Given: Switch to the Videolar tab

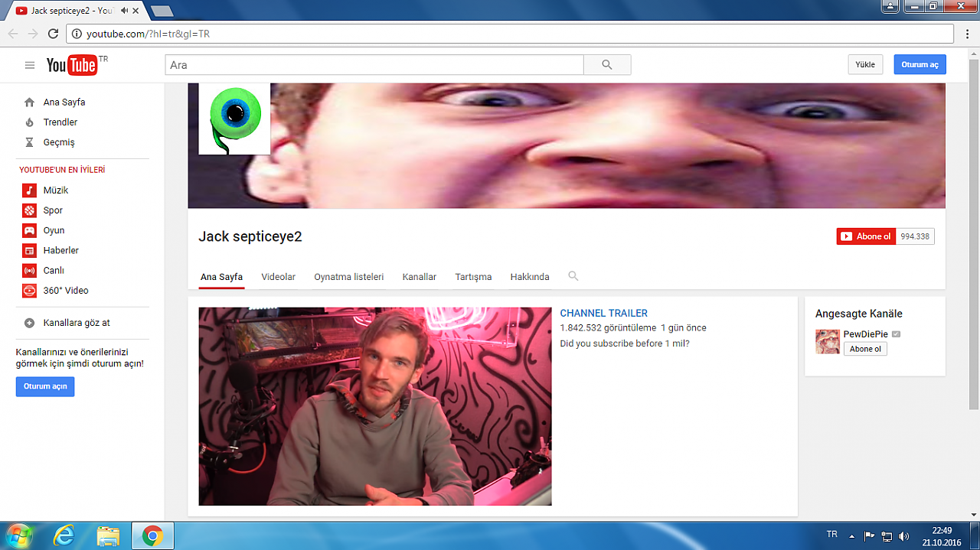Looking at the screenshot, I should click(x=278, y=277).
